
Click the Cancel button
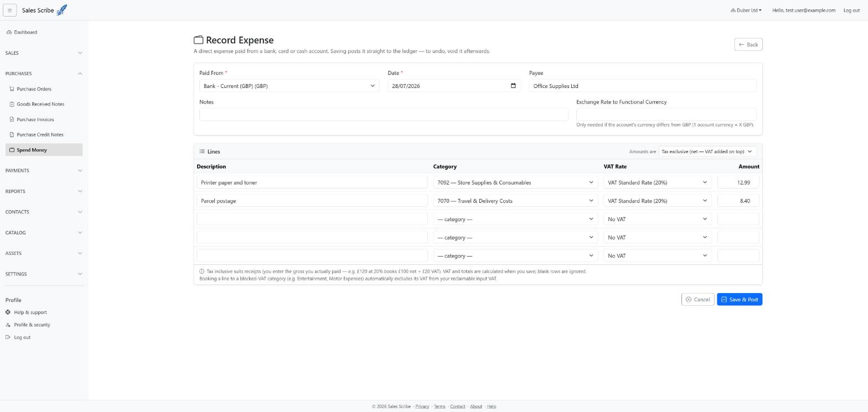click(x=697, y=299)
